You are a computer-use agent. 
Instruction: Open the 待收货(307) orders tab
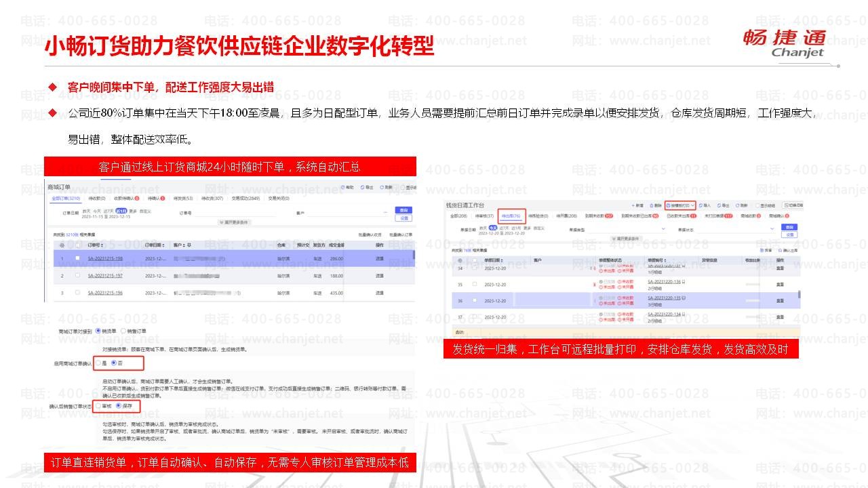(x=212, y=198)
